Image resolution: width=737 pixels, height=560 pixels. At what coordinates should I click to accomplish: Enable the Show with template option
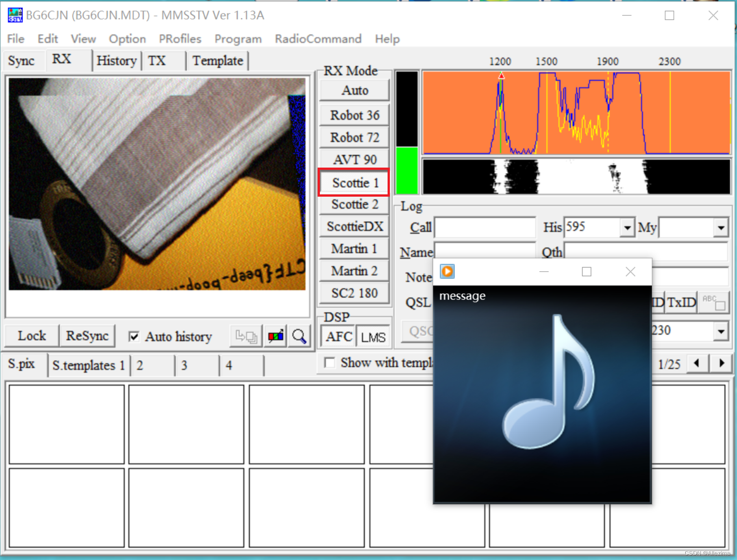[x=329, y=362]
